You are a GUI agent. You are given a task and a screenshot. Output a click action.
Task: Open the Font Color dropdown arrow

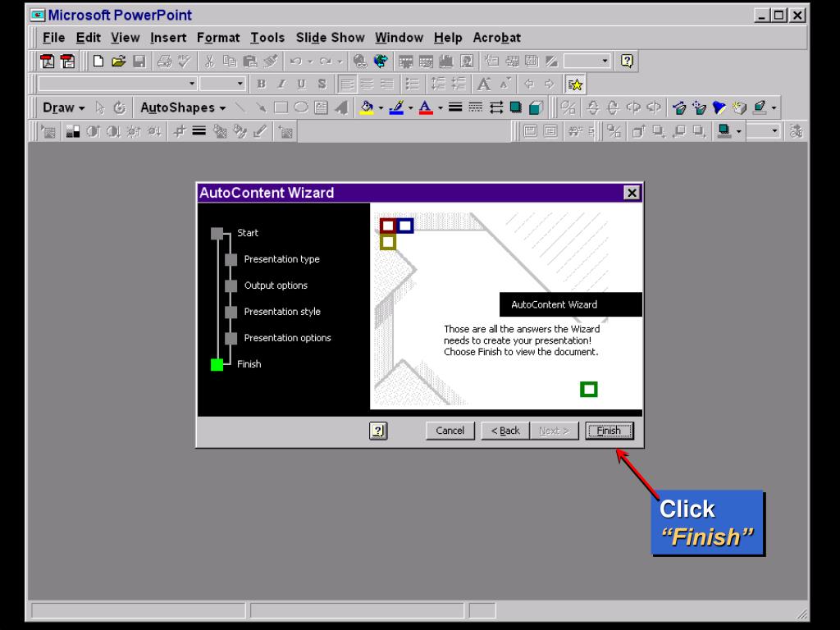click(x=441, y=107)
